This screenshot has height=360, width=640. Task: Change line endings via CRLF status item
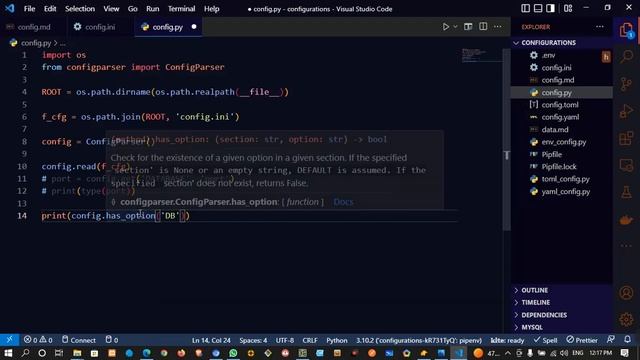pos(310,340)
